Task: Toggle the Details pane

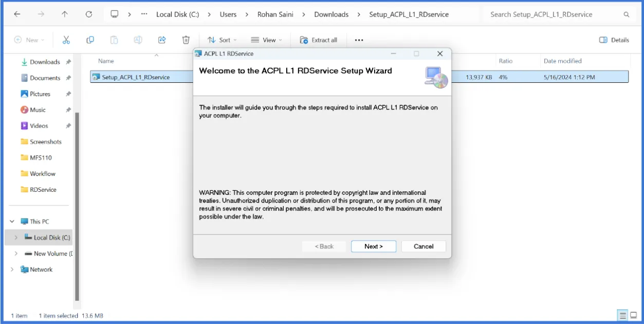Action: click(x=614, y=40)
